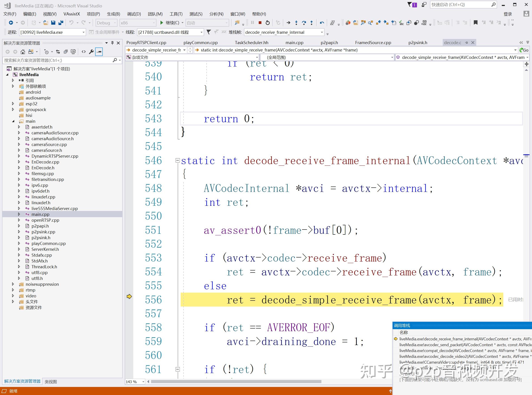Toggle pin on the decode.c tab
532x395 pixels.
click(466, 43)
